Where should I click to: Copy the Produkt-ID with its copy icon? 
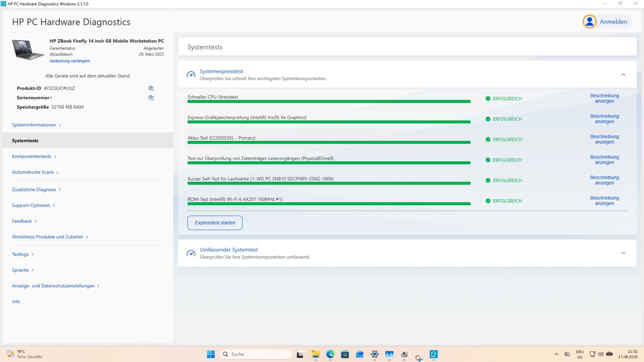tap(151, 88)
